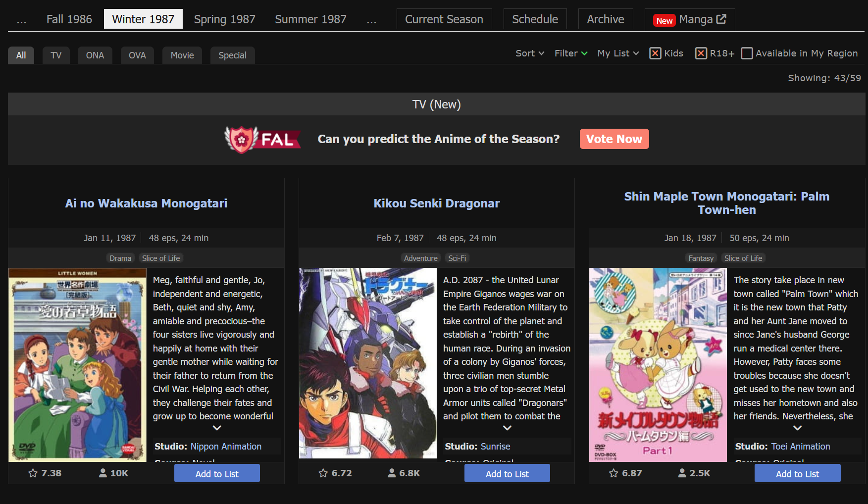Click members icon for Ai no Wakakusa Monogatari
The height and width of the screenshot is (504, 868).
tap(102, 473)
